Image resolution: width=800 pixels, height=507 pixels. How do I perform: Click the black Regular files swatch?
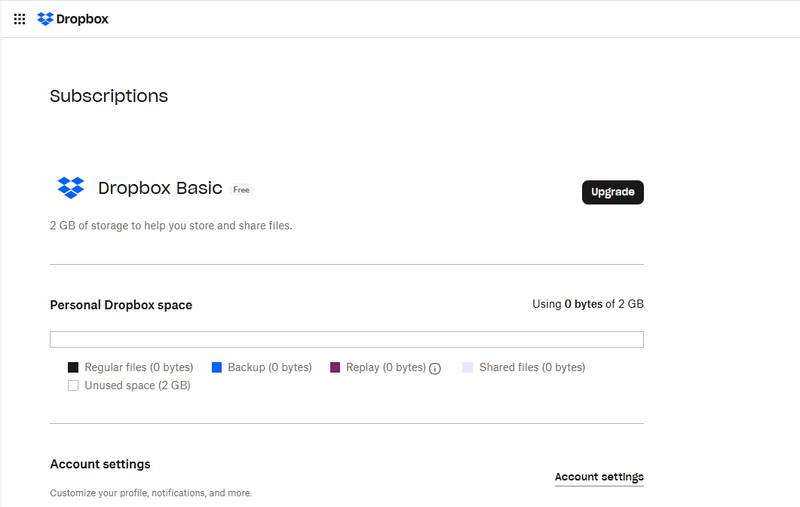tap(73, 368)
